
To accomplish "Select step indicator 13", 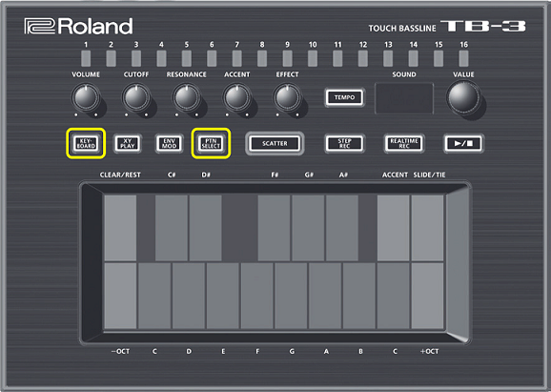I will (x=388, y=58).
